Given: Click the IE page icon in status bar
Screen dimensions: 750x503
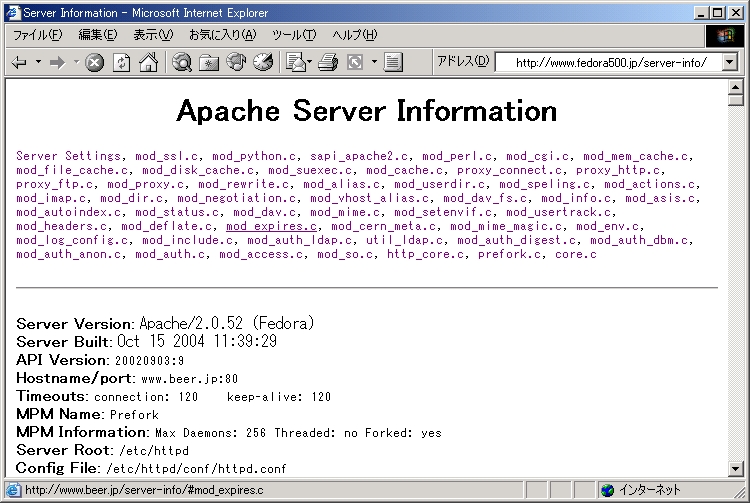Looking at the screenshot, I should click(x=13, y=490).
